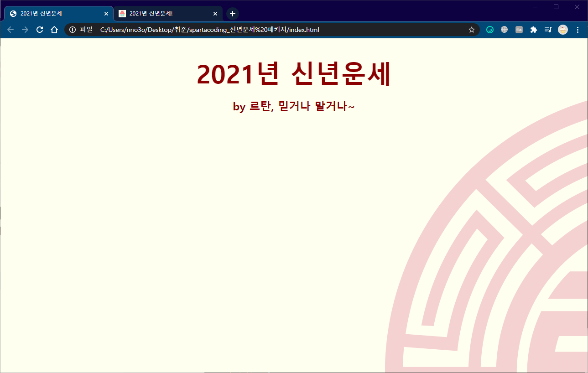The width and height of the screenshot is (588, 373).
Task: Click the subtitle by 르탄, 믿거나 말거나~
Action: point(294,107)
